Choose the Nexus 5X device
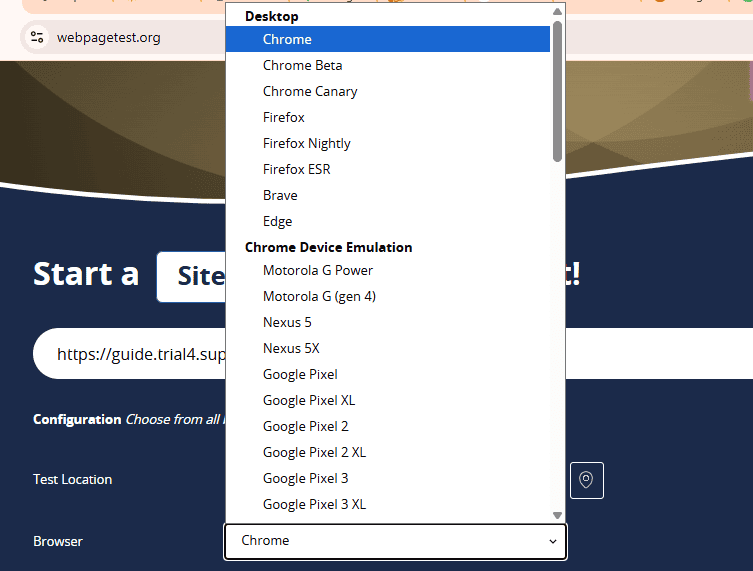 coord(388,348)
